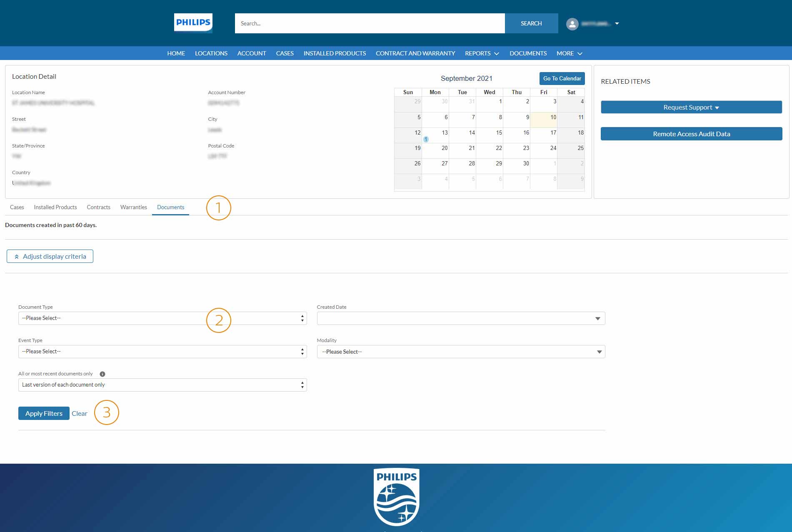
Task: Click the Philips shield emblem in footer
Action: [x=396, y=497]
